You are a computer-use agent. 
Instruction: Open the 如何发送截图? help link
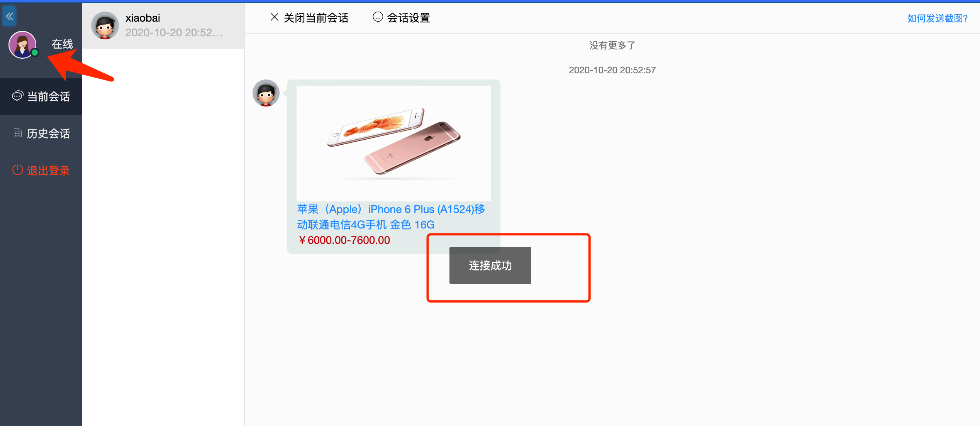(x=938, y=18)
